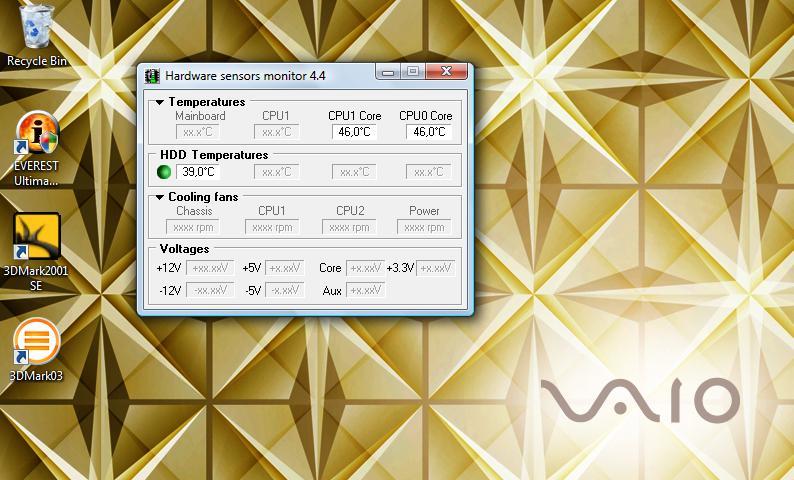Click the Mainboard temperature field

[197, 132]
